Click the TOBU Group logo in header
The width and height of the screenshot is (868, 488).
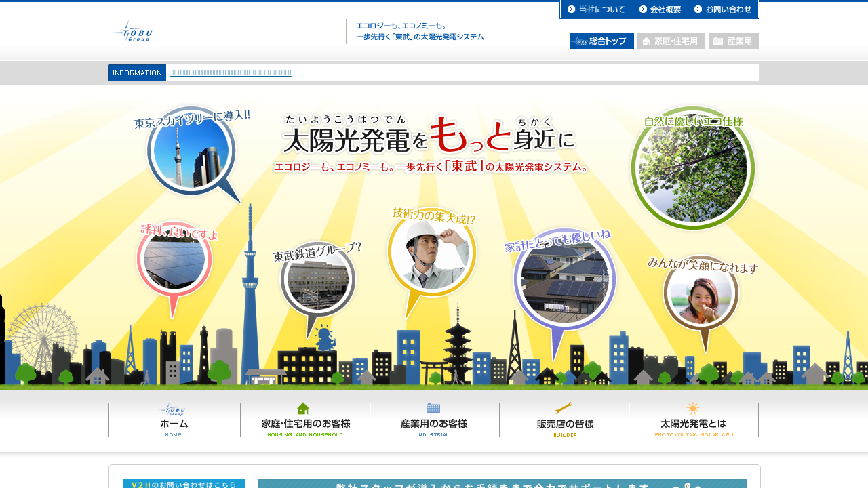pos(133,31)
